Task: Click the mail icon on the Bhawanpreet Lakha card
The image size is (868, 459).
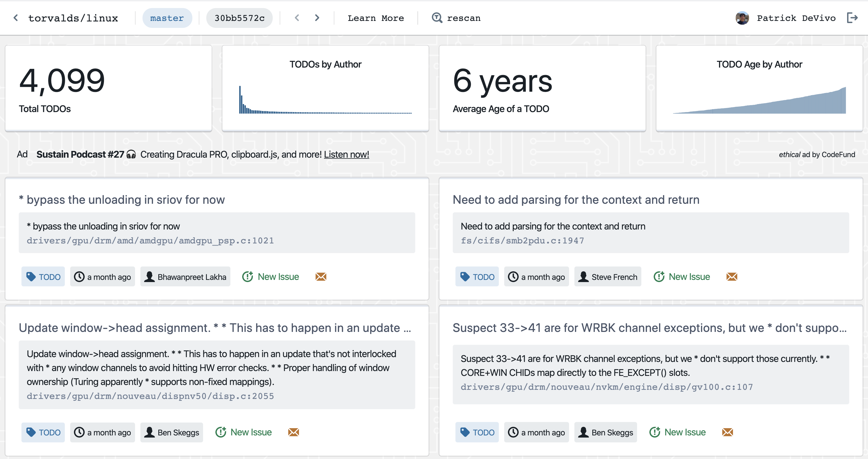Action: pos(320,277)
